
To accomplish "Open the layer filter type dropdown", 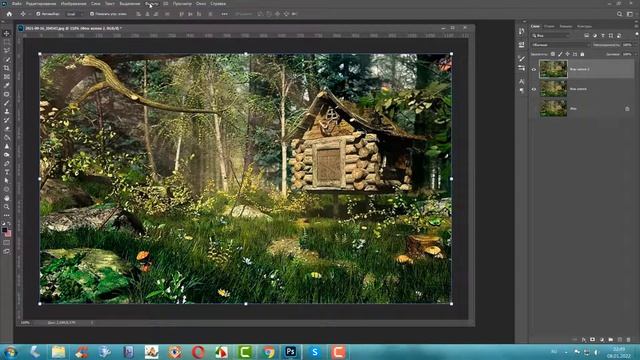I will pos(551,36).
